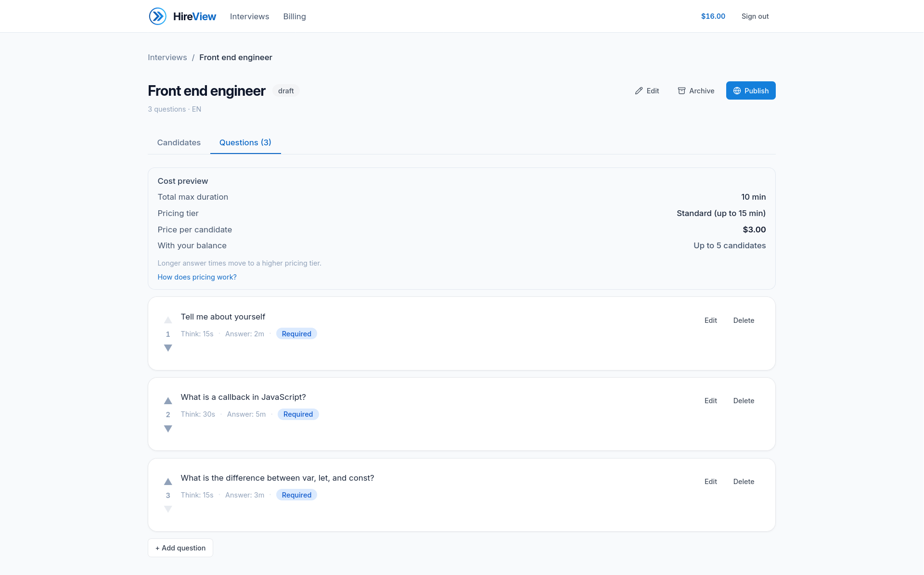Publish the Front end engineer interview
Screen dimensions: 924x575
coord(751,90)
